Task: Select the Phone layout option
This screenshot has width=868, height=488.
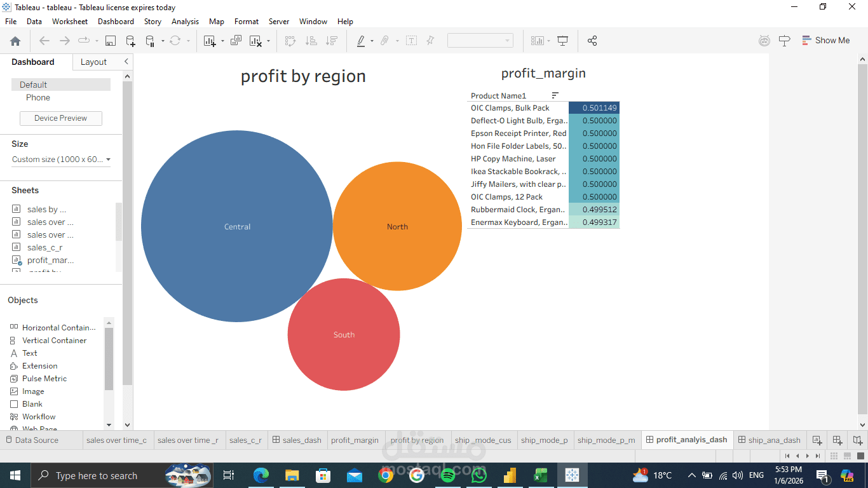Action: [x=37, y=97]
